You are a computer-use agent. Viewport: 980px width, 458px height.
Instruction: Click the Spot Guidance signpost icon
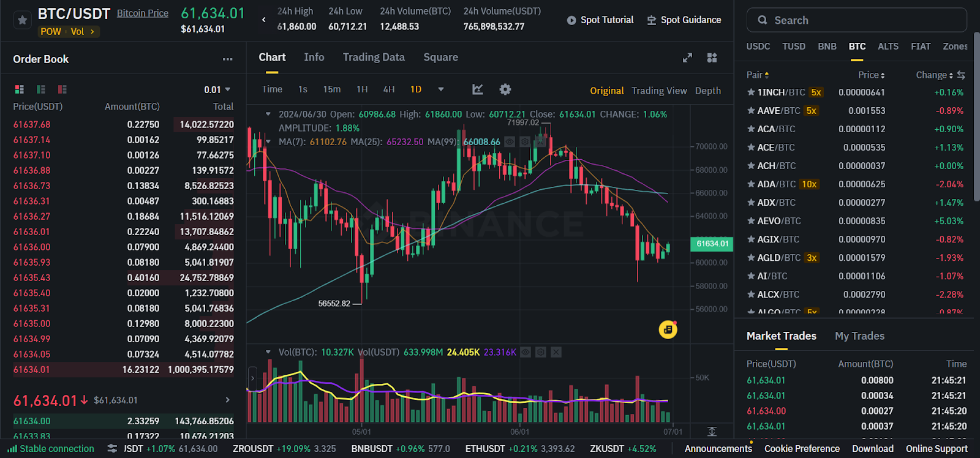click(652, 20)
